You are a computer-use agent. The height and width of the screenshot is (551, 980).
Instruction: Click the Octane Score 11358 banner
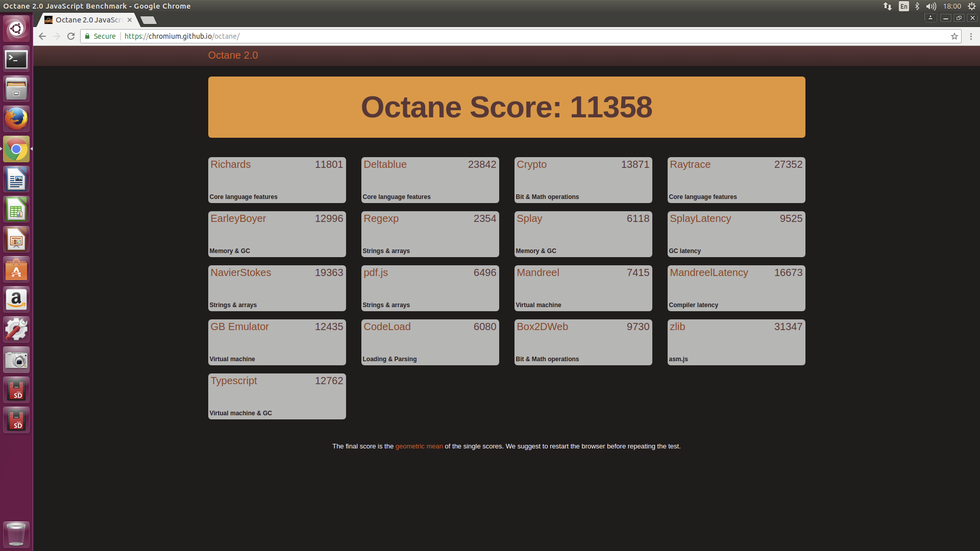tap(506, 107)
